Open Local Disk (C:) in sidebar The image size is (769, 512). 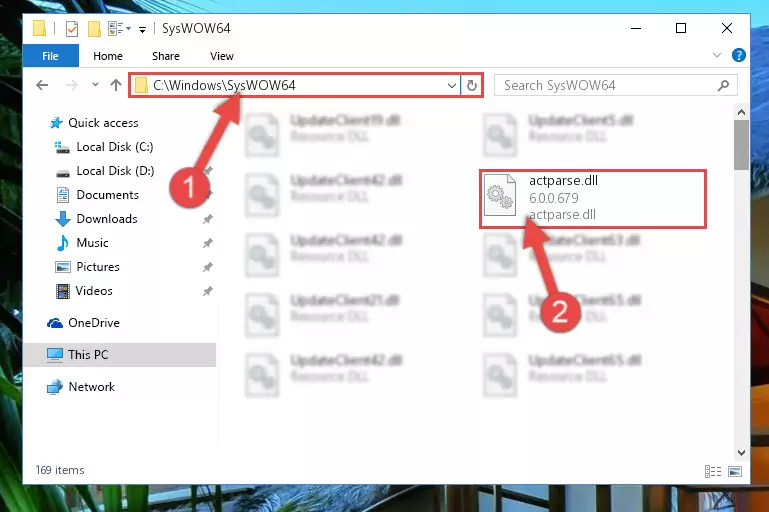click(115, 147)
